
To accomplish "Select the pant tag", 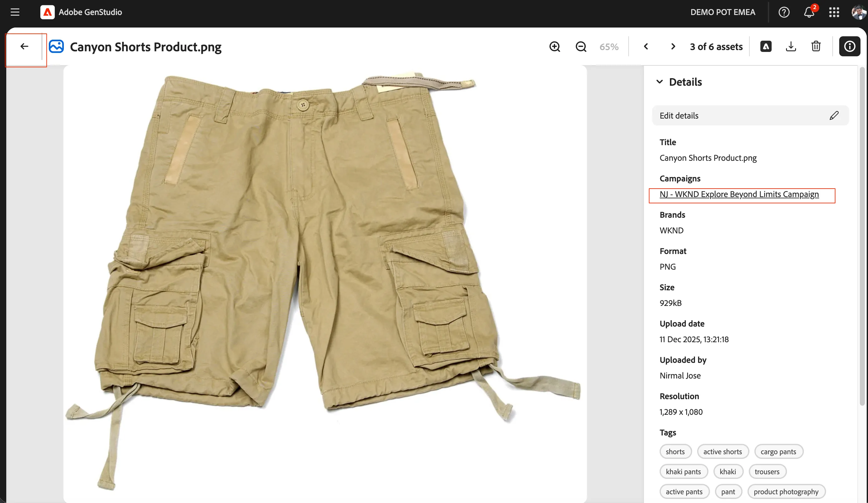I will point(728,492).
